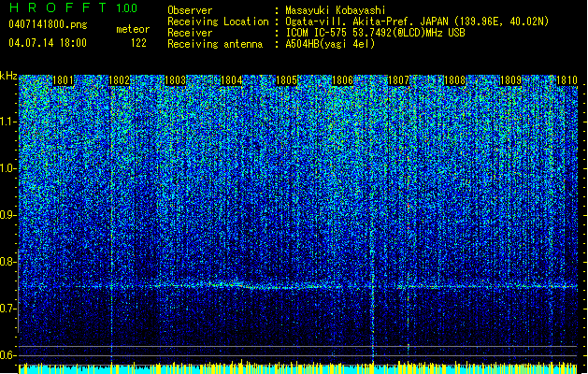Select receiver text ICOM IC-575 53.7492 MHz USB

(376, 33)
